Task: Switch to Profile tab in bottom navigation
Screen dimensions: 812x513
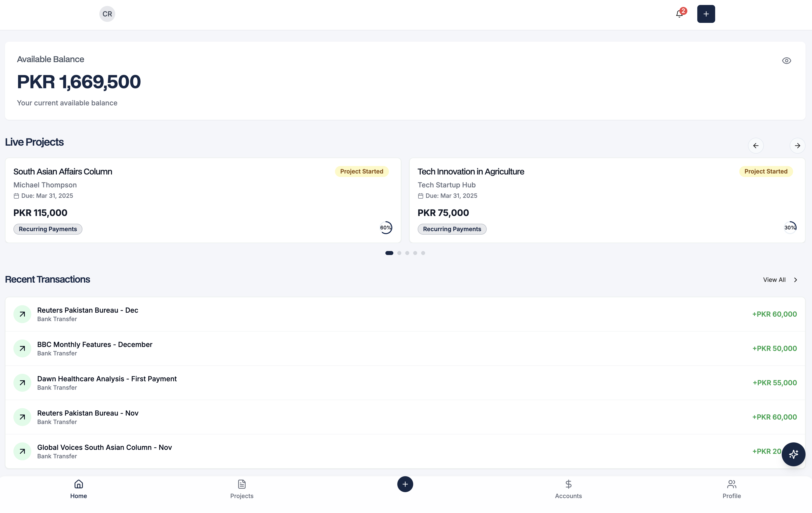Action: (x=731, y=489)
